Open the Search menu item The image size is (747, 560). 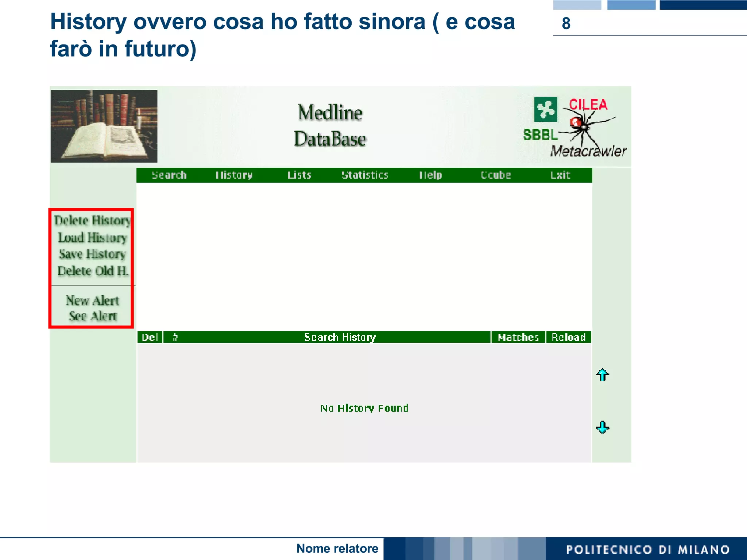(169, 175)
